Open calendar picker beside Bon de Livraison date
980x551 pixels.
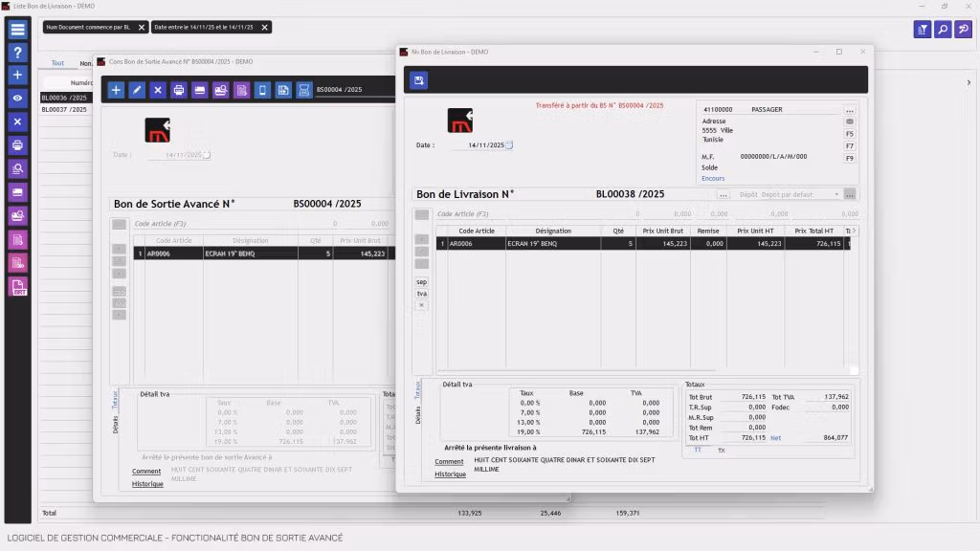pos(509,145)
